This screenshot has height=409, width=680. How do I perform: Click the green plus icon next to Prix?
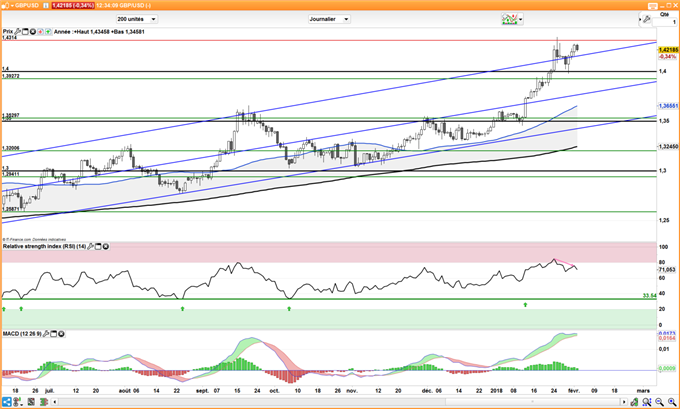(x=48, y=32)
